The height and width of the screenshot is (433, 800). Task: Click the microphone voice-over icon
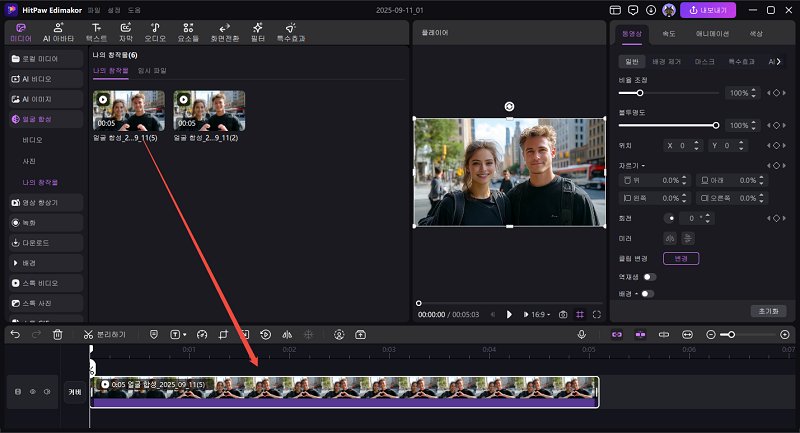coord(581,335)
